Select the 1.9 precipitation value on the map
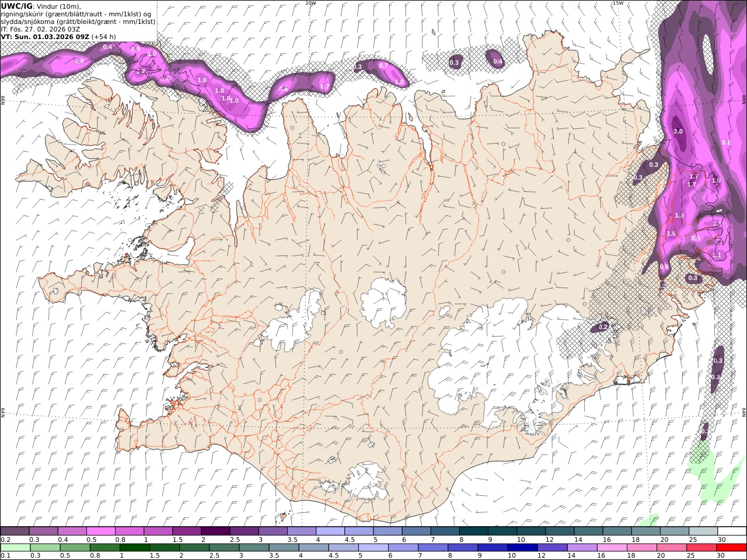 click(717, 181)
